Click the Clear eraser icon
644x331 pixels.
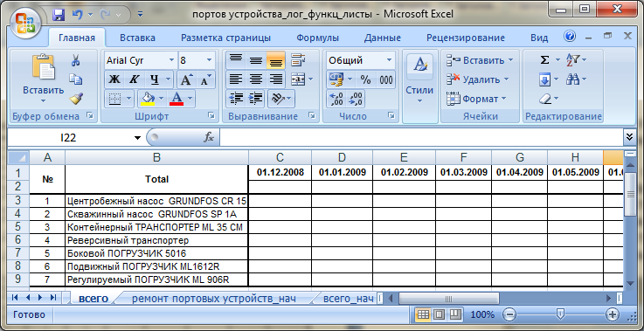click(x=544, y=99)
